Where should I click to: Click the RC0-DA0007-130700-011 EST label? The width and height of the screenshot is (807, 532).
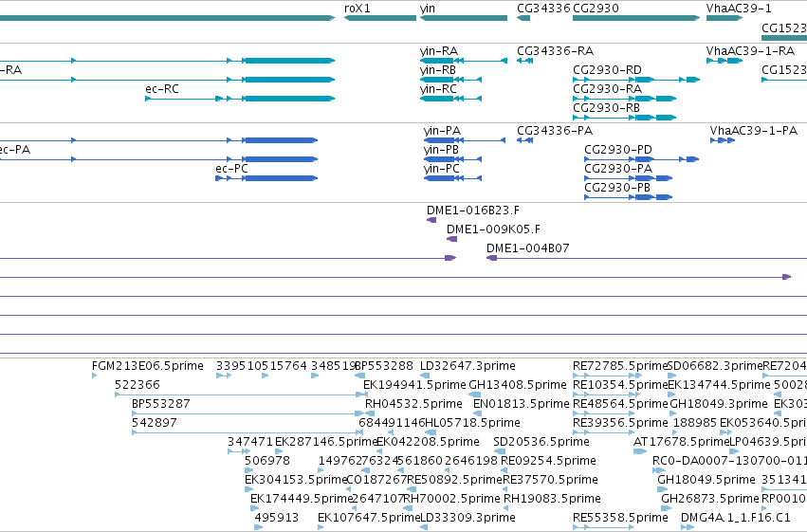(730, 461)
